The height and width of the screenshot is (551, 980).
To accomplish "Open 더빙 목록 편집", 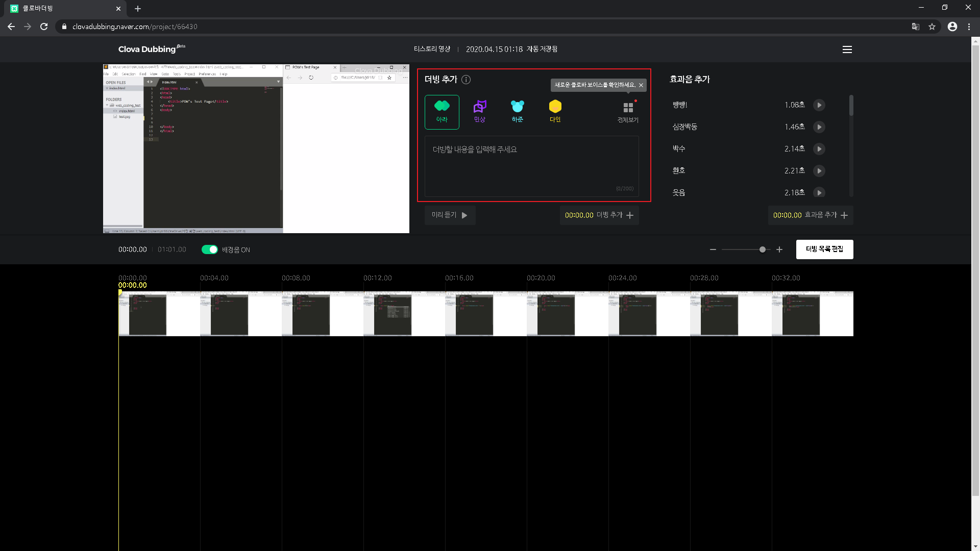I will coord(824,249).
